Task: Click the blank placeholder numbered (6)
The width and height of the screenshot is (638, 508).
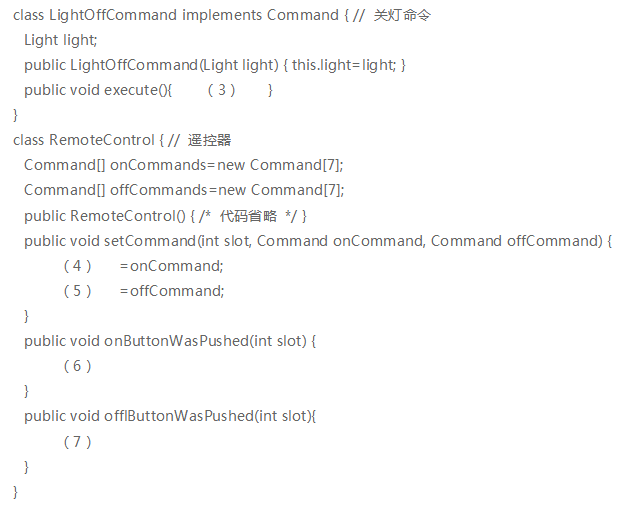Action: point(77,366)
